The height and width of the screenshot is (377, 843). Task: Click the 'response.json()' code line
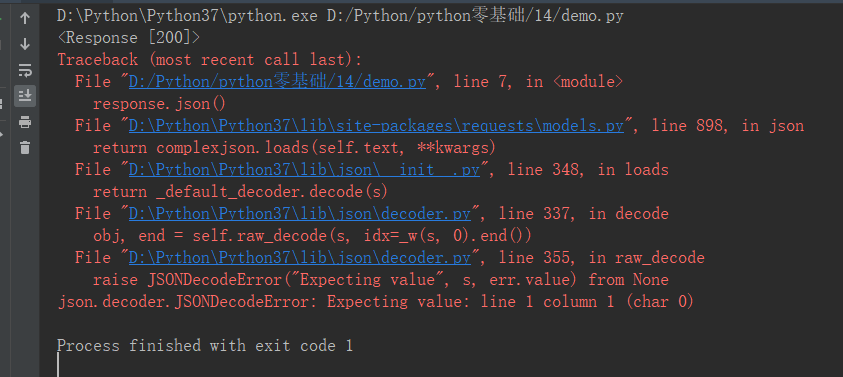click(x=160, y=104)
